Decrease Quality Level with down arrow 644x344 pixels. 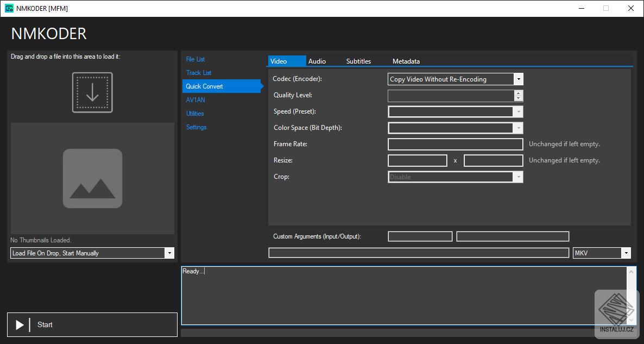[x=519, y=98]
